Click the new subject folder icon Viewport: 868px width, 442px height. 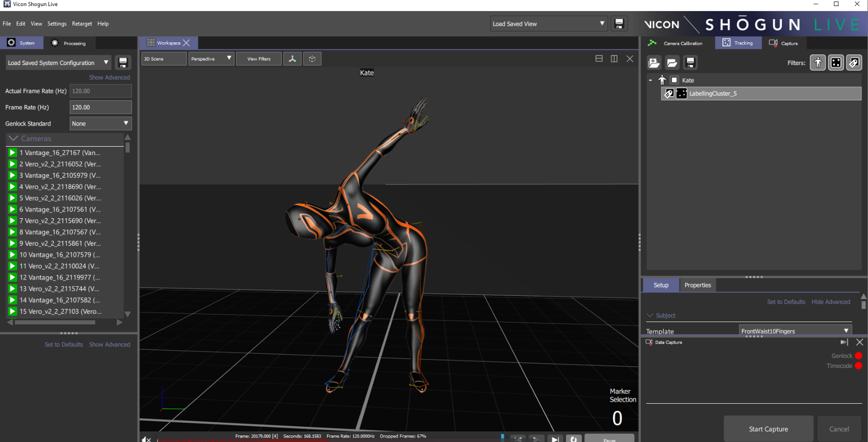(654, 63)
